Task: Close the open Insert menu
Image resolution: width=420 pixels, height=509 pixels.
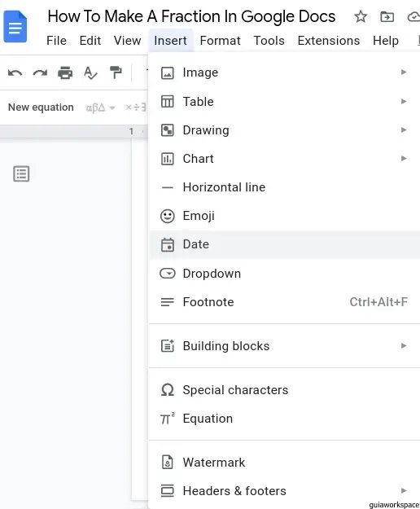Action: tap(170, 41)
